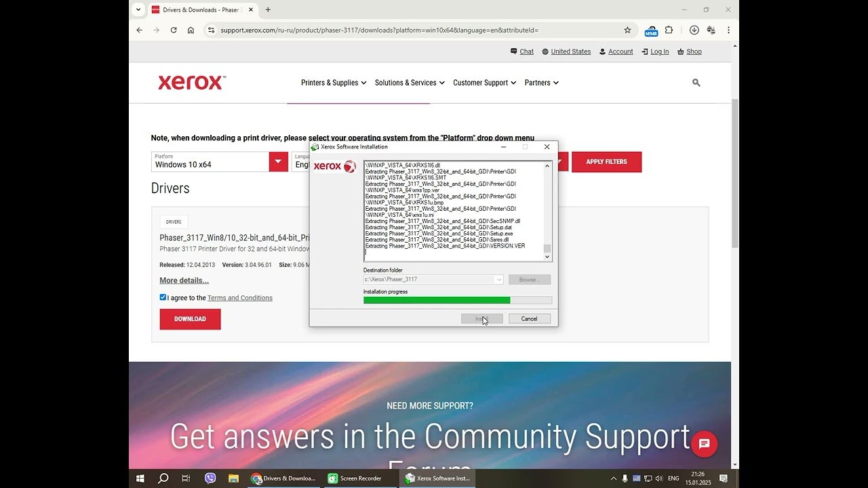This screenshot has height=488, width=868.
Task: Click the installer log scroll-down arrow
Action: pos(547,257)
